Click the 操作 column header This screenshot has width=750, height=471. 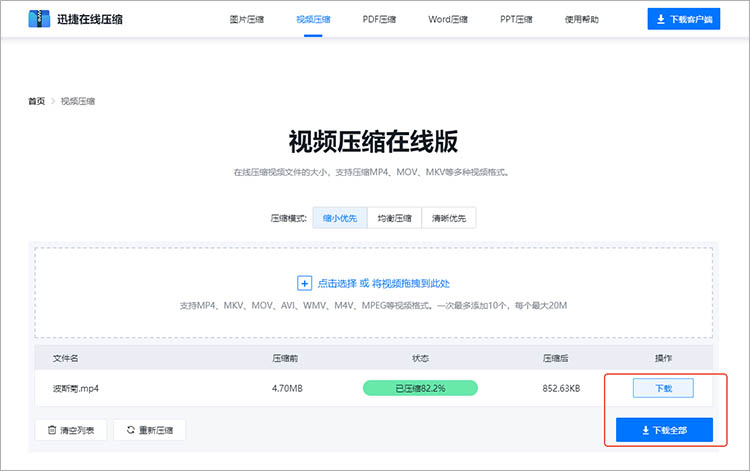click(x=663, y=358)
